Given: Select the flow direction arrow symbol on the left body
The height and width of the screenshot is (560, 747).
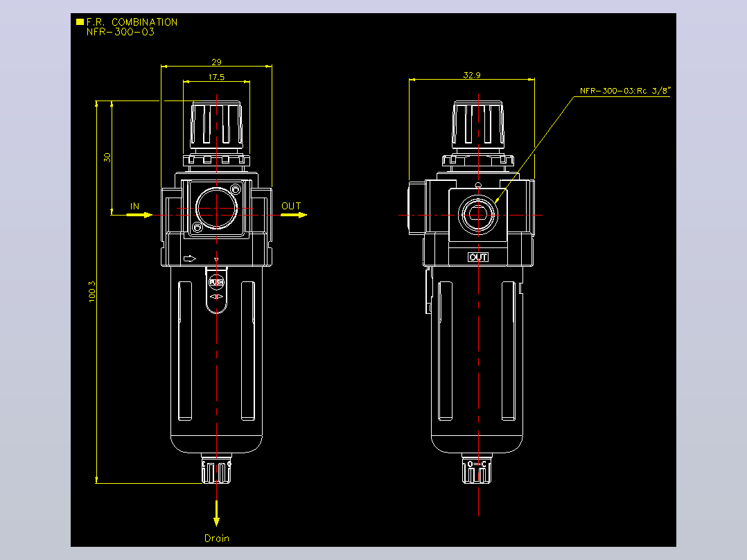Looking at the screenshot, I should click(190, 259).
